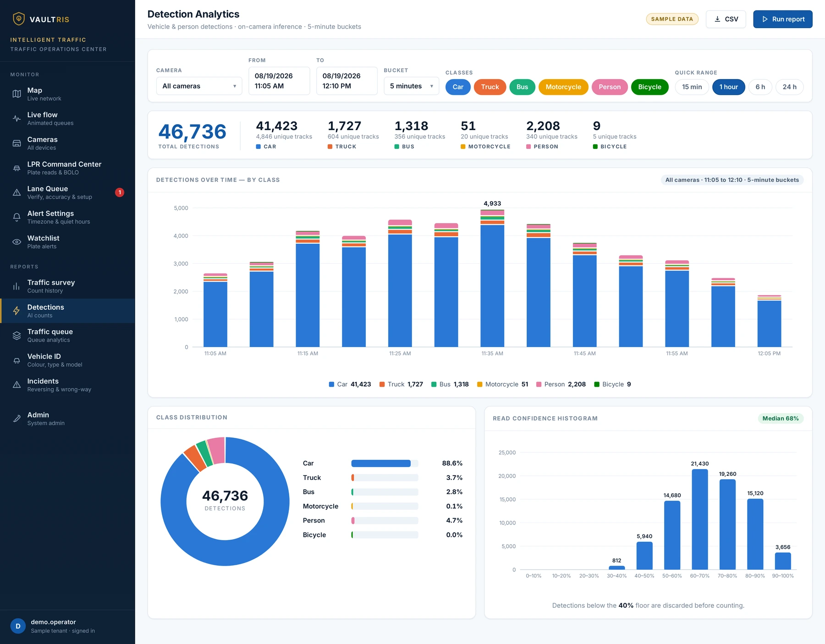Open Incidents report page
The image size is (825, 644).
tap(67, 385)
